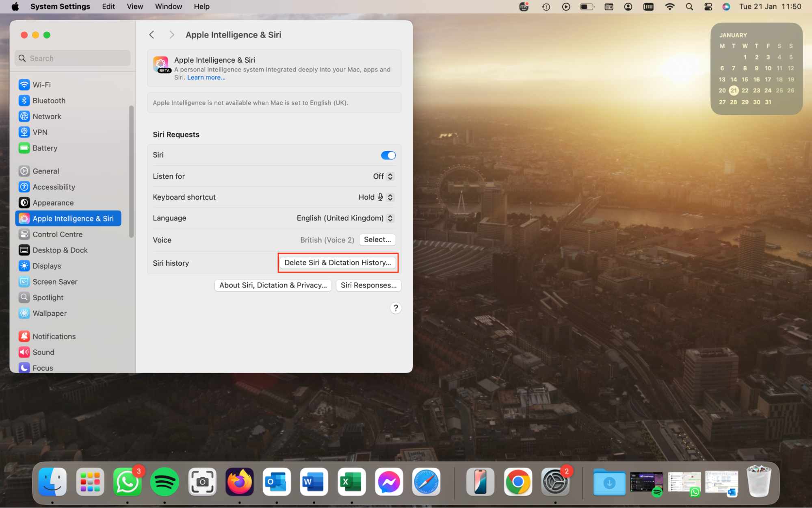812x508 pixels.
Task: Open System Settings from the Dock
Action: 555,482
